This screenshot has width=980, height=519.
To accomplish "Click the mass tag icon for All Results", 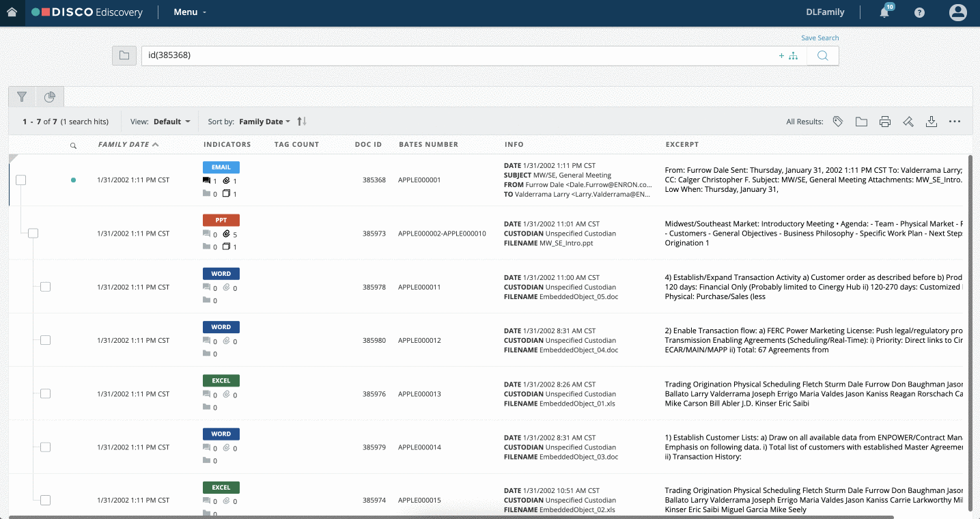I will pyautogui.click(x=838, y=122).
